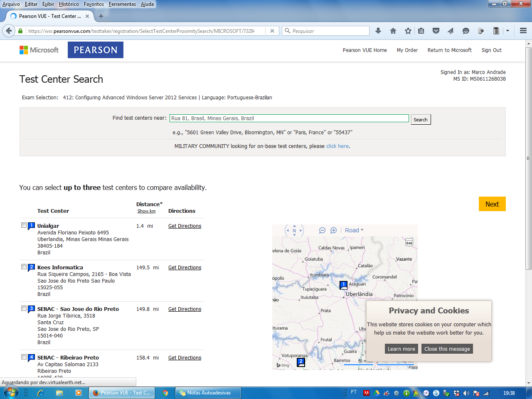532x399 pixels.
Task: Open the Ferramentas menu
Action: pos(122,4)
